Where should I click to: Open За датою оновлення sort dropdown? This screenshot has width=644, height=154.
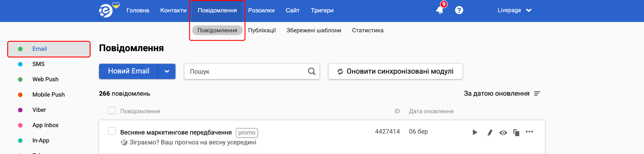tap(502, 93)
